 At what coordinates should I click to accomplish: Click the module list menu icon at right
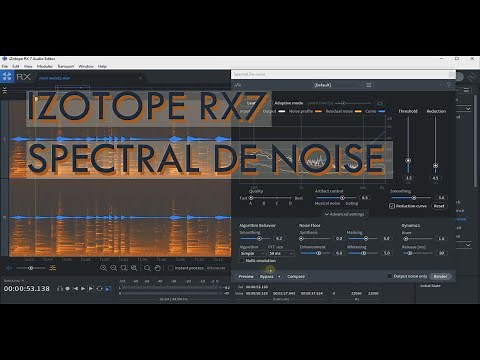tap(466, 90)
